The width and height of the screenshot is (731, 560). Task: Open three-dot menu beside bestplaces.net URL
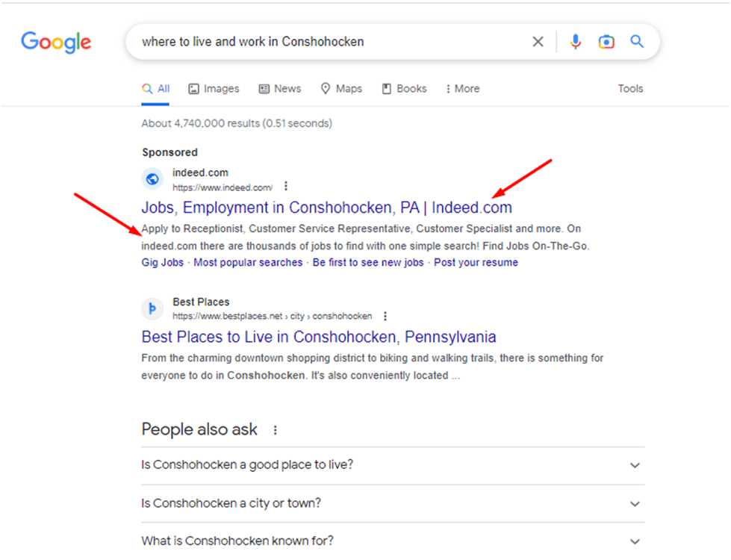[x=385, y=316]
